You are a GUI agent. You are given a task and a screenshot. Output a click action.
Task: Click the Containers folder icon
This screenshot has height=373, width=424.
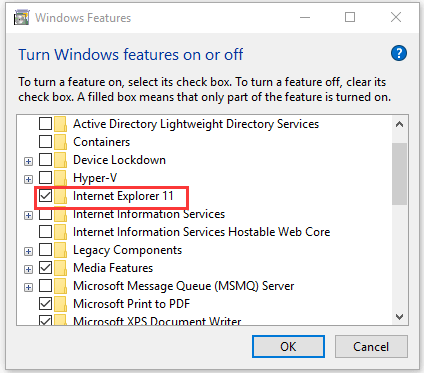click(x=60, y=142)
